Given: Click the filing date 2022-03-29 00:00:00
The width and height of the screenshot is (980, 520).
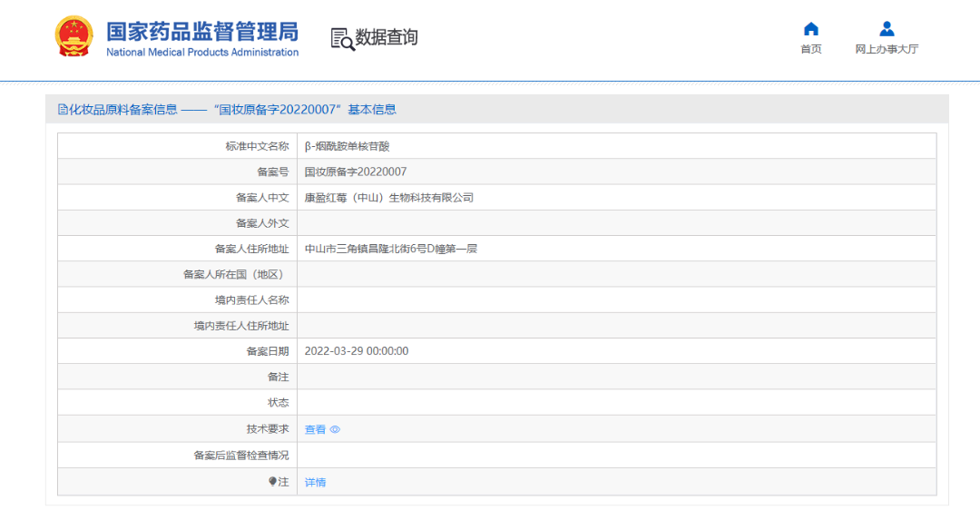Looking at the screenshot, I should 357,351.
